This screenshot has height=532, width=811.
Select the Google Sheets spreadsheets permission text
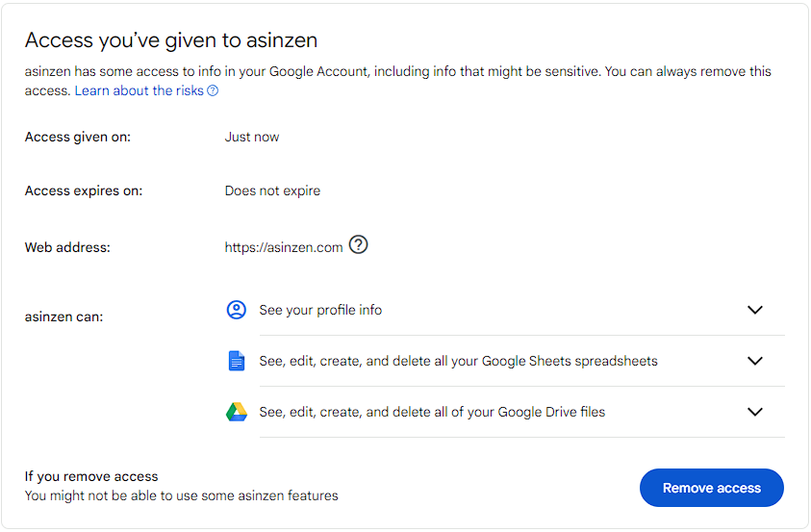(x=458, y=361)
